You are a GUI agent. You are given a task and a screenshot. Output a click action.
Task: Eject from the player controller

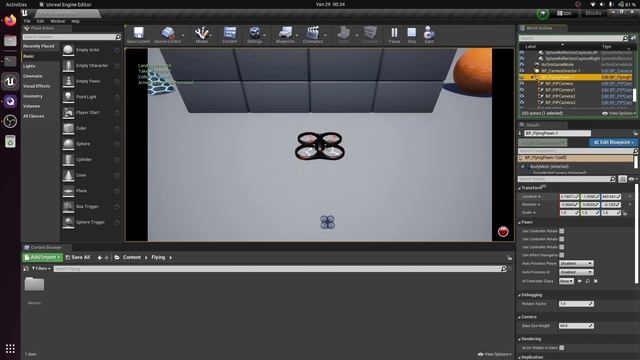(x=429, y=35)
